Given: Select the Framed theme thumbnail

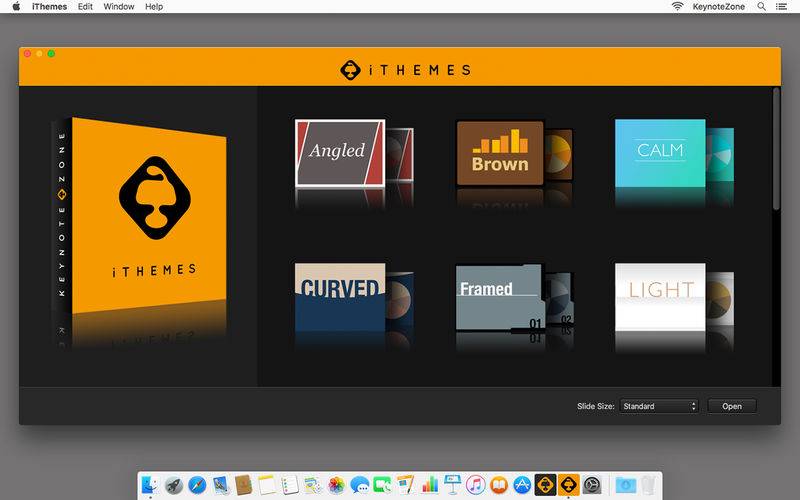Looking at the screenshot, I should (x=500, y=297).
